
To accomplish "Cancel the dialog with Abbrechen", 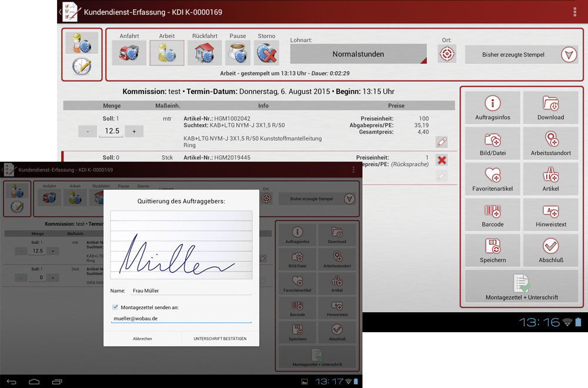I will click(x=142, y=339).
